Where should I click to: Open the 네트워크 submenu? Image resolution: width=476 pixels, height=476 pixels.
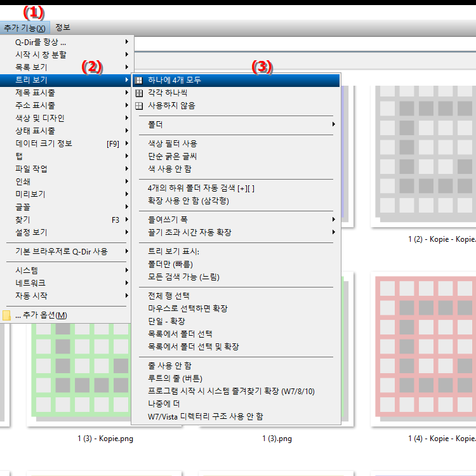click(x=65, y=283)
